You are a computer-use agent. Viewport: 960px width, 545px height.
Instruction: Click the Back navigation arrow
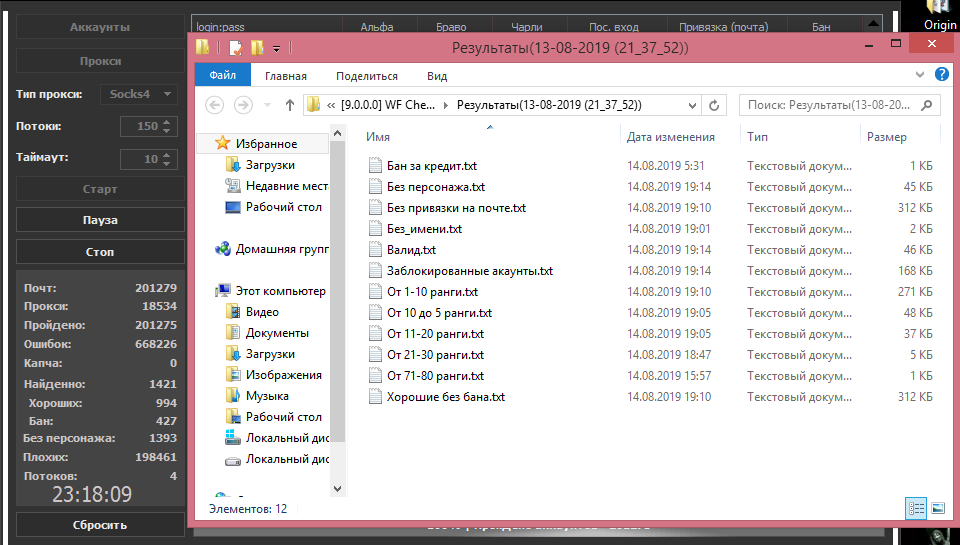pyautogui.click(x=214, y=105)
